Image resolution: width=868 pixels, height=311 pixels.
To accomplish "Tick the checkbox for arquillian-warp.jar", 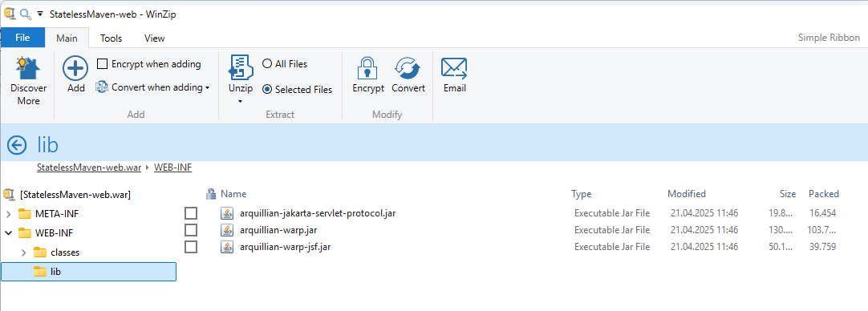I will click(x=190, y=230).
